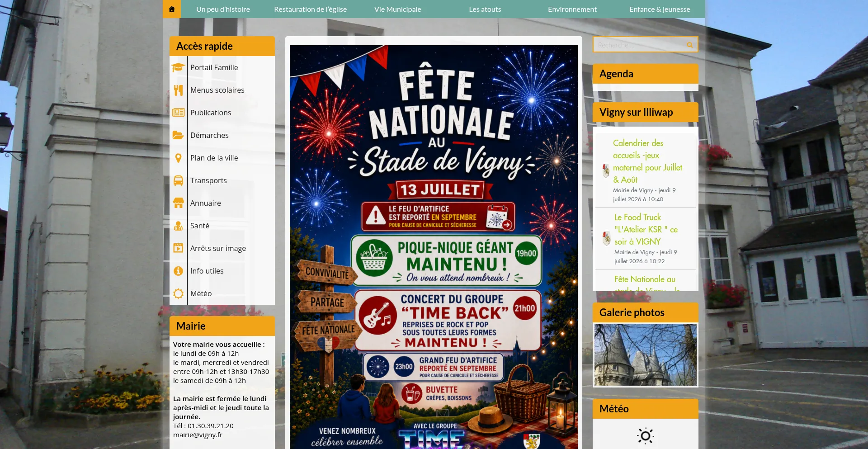Viewport: 868px width, 449px height.
Task: Open the Annuaire link
Action: (x=205, y=203)
